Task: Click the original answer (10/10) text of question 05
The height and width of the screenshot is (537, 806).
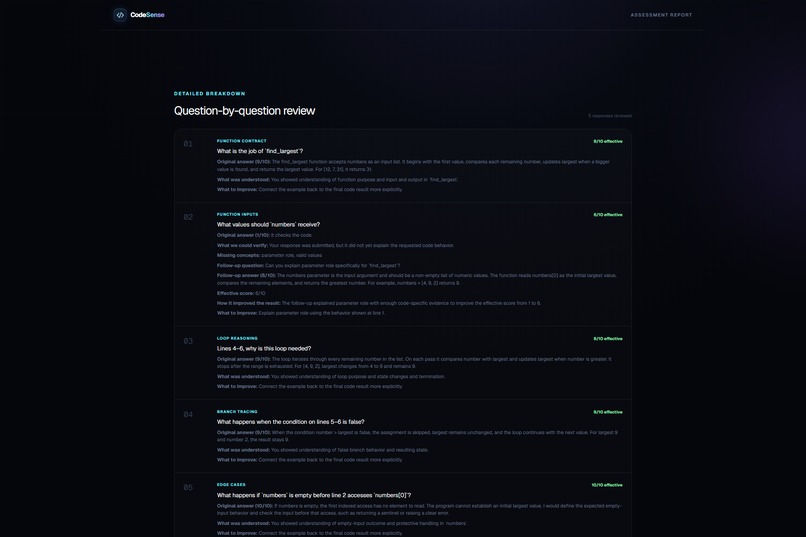Action: (419, 509)
